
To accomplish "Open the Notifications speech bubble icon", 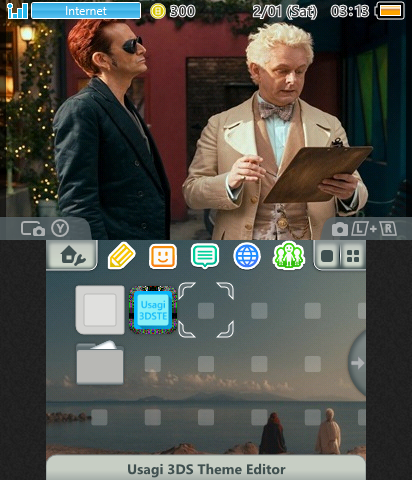I will coord(205,256).
